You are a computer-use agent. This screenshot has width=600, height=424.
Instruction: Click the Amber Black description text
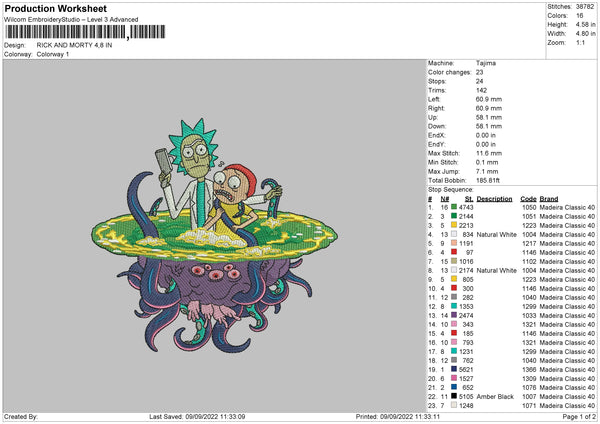click(495, 396)
